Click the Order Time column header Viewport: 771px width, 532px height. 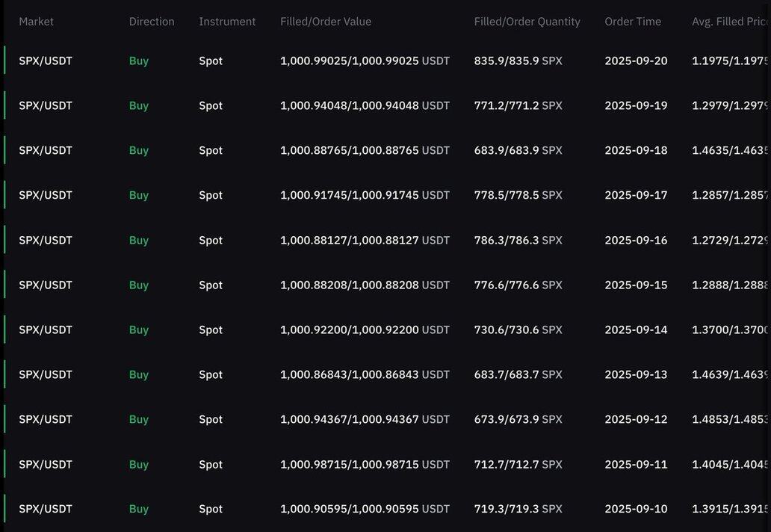[633, 22]
